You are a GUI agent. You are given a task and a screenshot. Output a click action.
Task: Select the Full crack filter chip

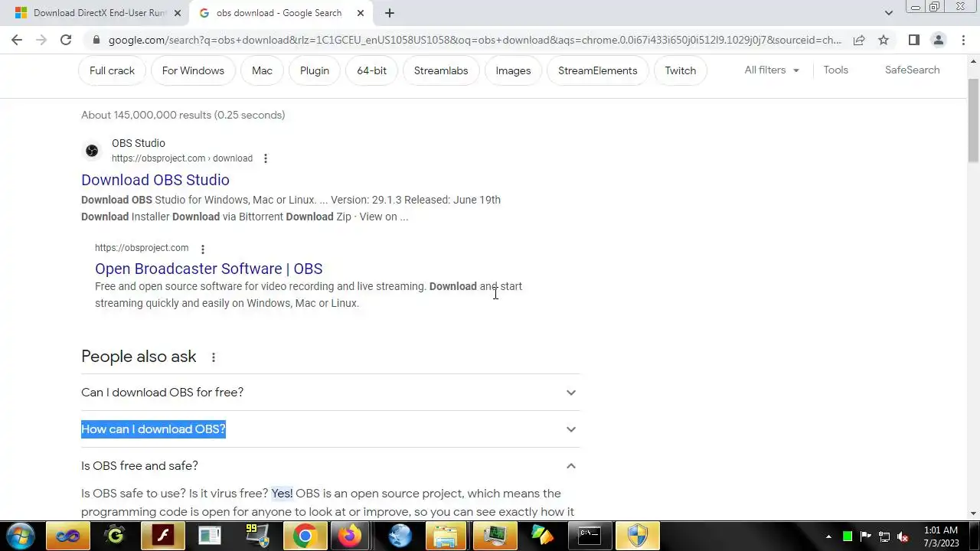click(112, 70)
